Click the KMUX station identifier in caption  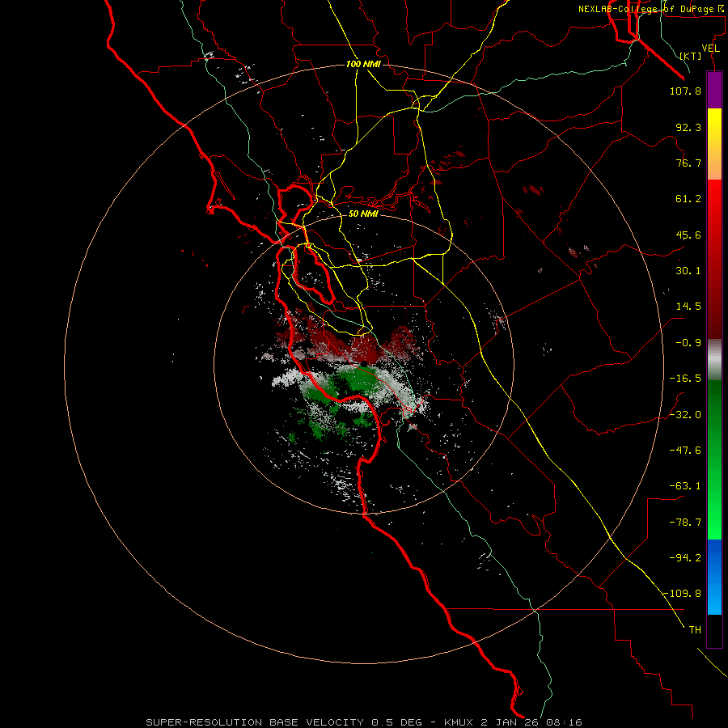[459, 722]
